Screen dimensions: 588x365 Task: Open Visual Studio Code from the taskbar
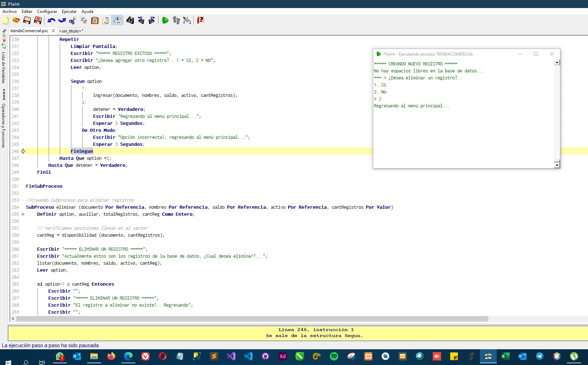[248, 356]
